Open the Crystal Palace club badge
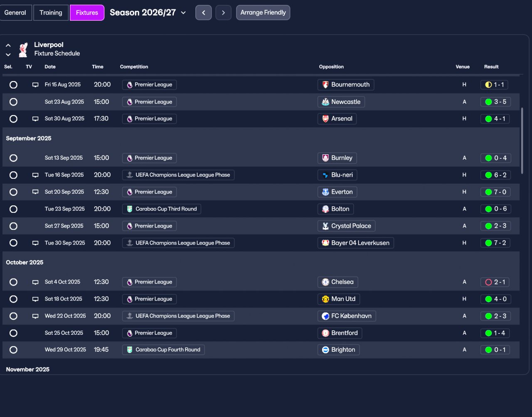The height and width of the screenshot is (417, 532). pyautogui.click(x=325, y=226)
